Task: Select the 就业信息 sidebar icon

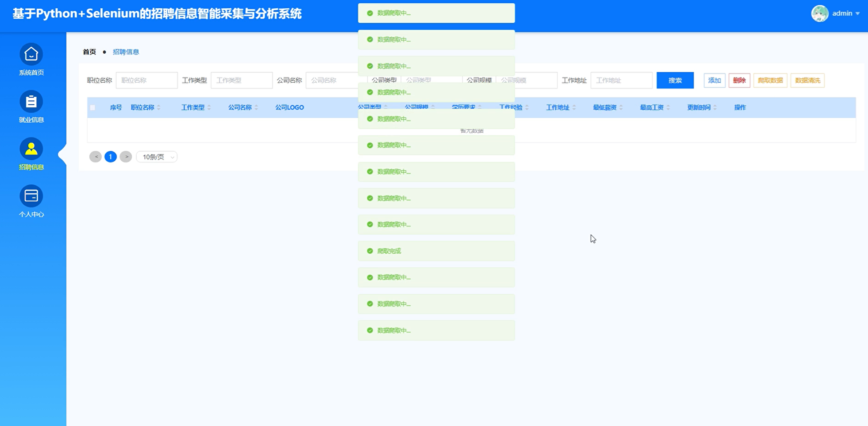Action: pos(31,101)
